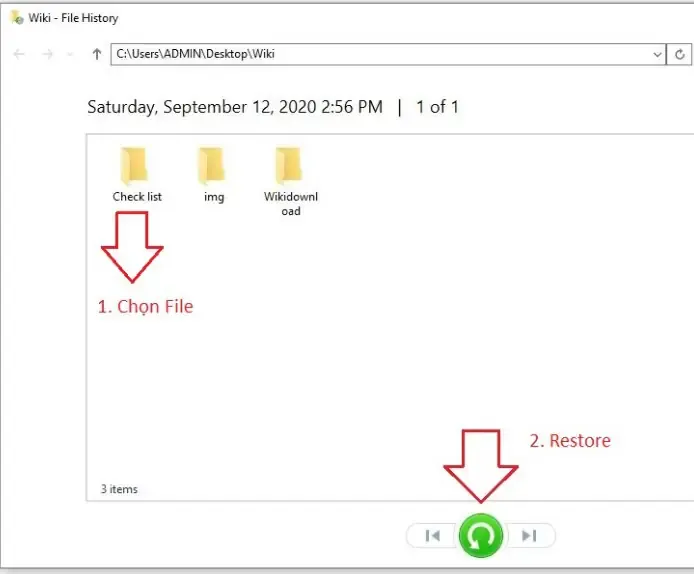This screenshot has height=574, width=694.
Task: Click the backup date and time heading
Action: [x=235, y=107]
